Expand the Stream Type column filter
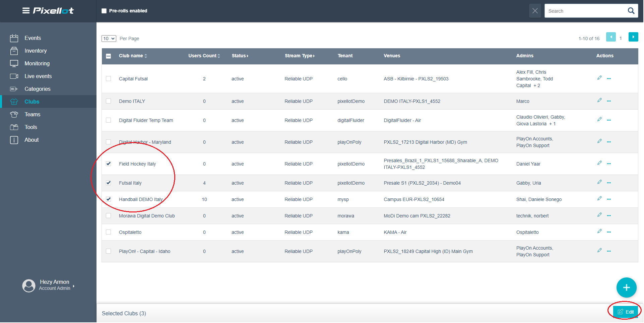Viewport: 644px width, 323px height. [x=300, y=56]
